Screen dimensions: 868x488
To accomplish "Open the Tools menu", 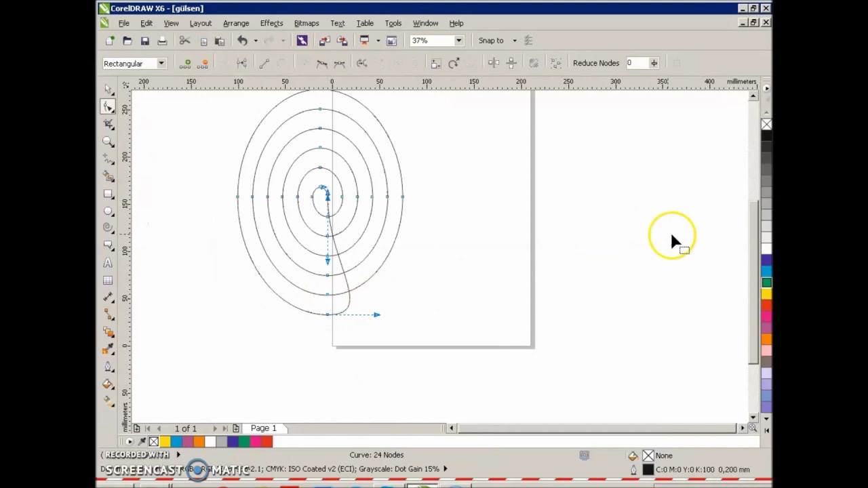I will (x=393, y=23).
